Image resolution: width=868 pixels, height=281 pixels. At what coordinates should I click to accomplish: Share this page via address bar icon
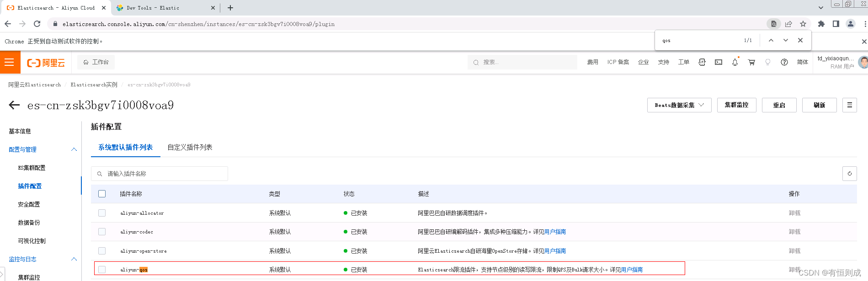click(x=788, y=24)
